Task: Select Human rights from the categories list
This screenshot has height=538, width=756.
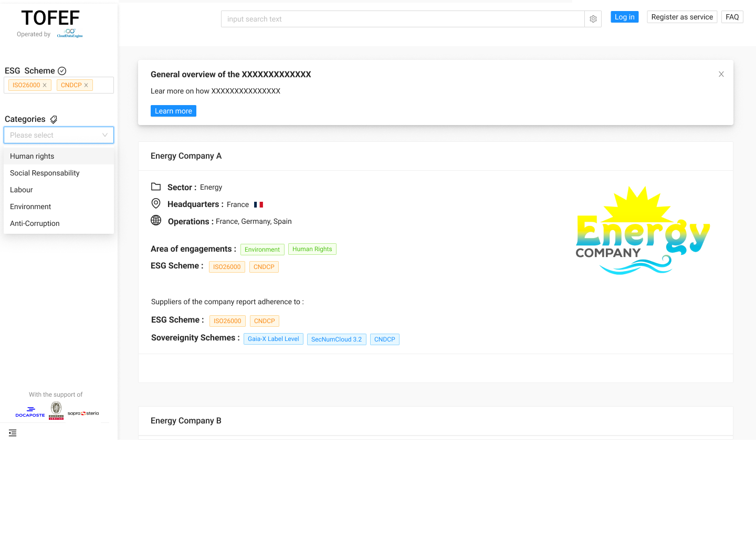Action: [x=32, y=156]
